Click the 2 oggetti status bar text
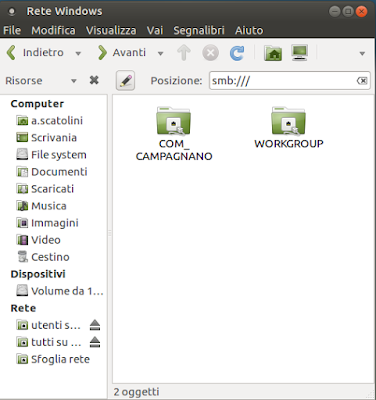This screenshot has height=400, width=376. (x=136, y=392)
